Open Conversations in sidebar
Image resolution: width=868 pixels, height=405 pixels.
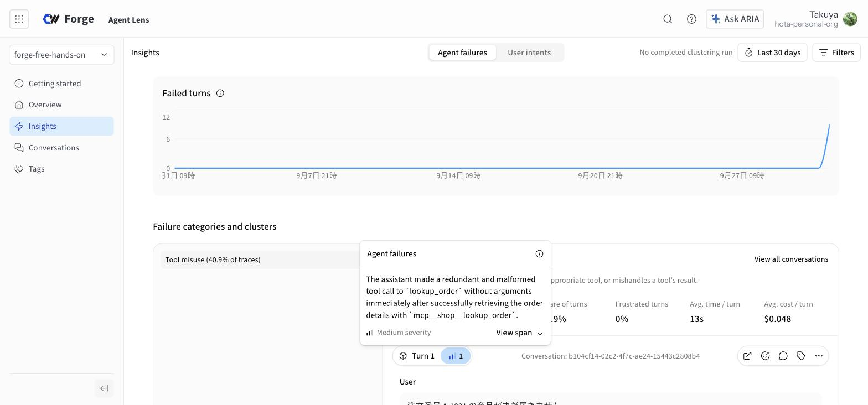click(61, 148)
